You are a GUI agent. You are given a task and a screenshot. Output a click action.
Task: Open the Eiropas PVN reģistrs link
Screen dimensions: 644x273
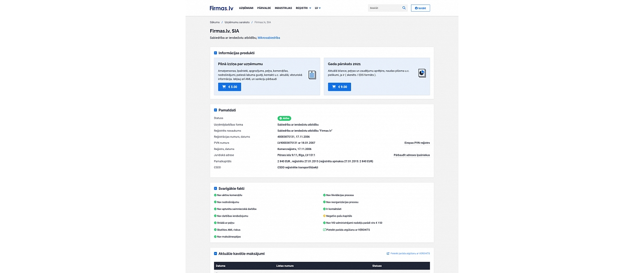416,143
